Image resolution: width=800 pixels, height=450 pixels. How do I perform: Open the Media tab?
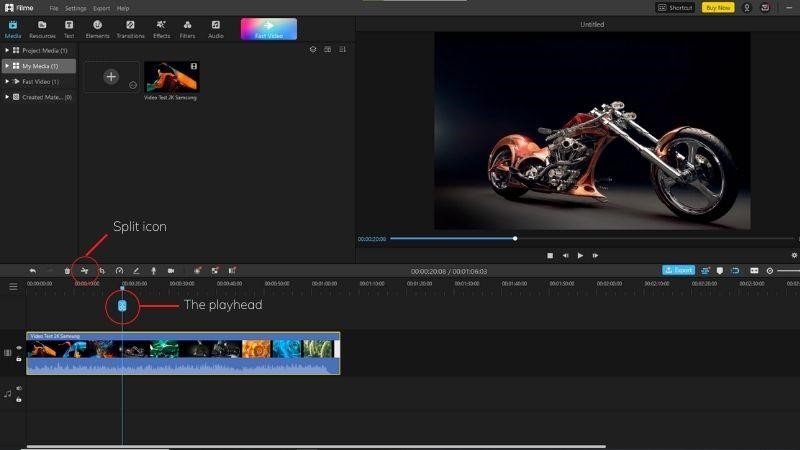coord(13,29)
